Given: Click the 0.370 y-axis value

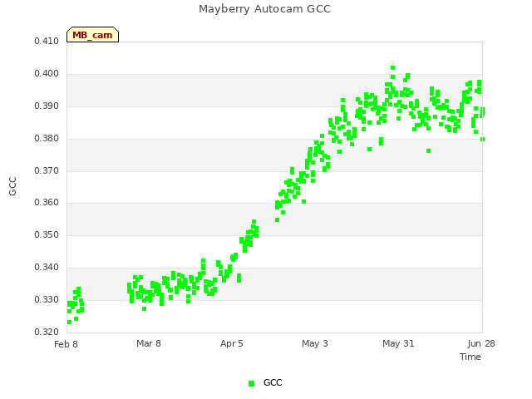Looking at the screenshot, I should 47,170.
